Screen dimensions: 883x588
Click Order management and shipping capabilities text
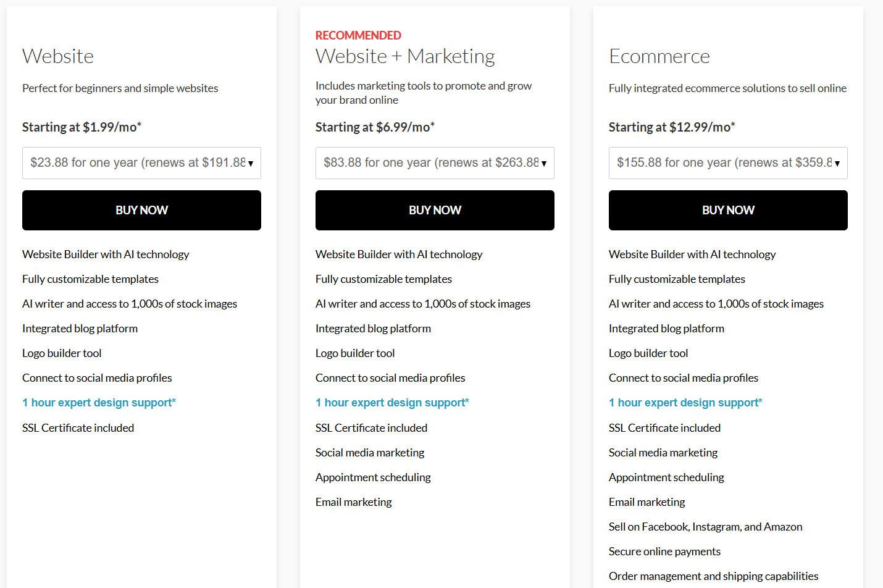click(x=714, y=576)
